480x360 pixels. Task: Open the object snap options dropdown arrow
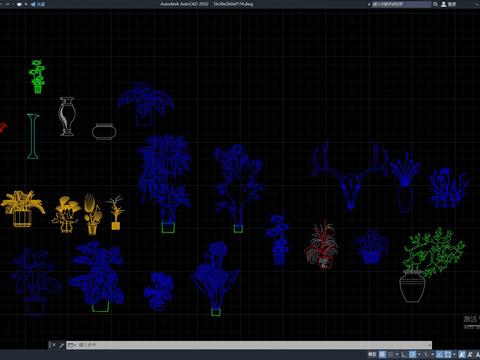tap(454, 354)
